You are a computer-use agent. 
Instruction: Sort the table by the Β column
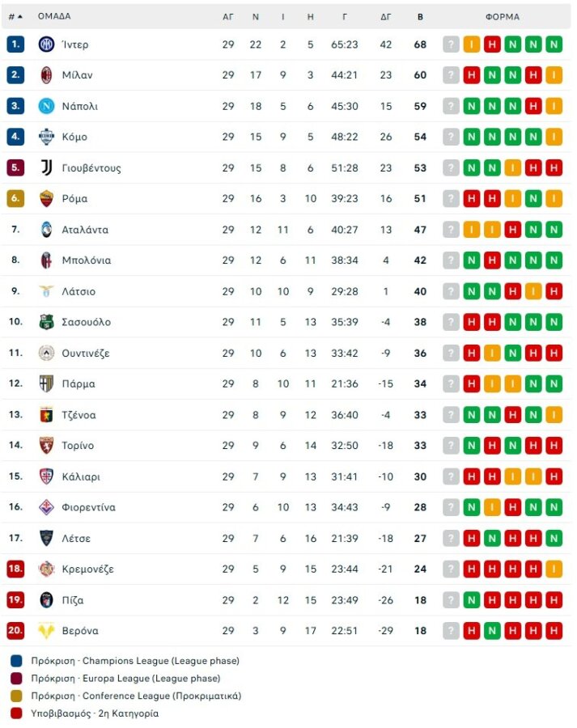pos(419,16)
